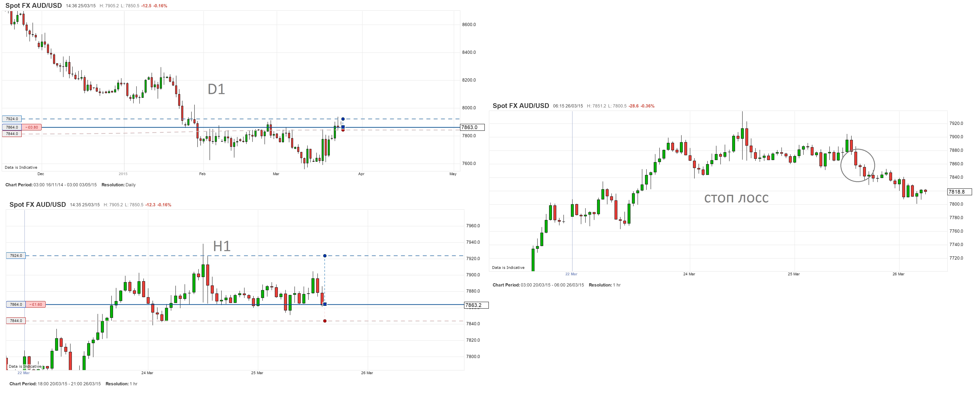Click the 'Feb' date axis label

point(202,174)
